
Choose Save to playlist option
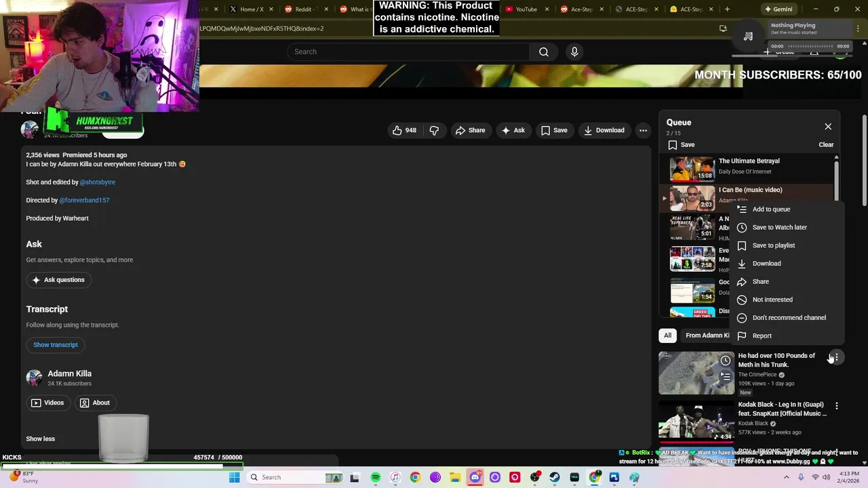pyautogui.click(x=787, y=245)
